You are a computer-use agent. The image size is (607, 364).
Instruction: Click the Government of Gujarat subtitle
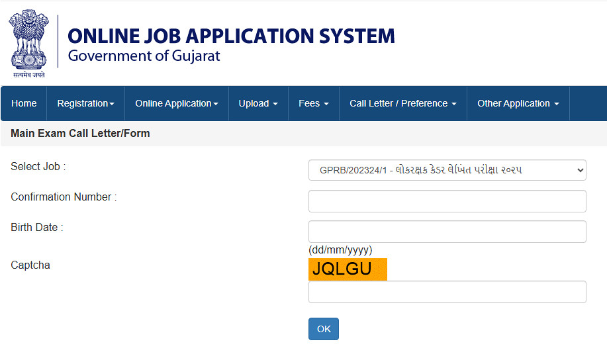(x=144, y=56)
